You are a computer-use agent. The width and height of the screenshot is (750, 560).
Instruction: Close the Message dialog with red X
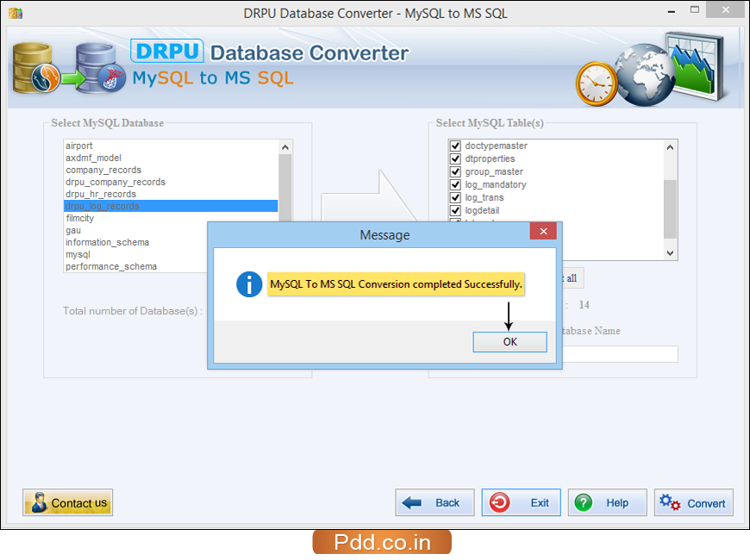pyautogui.click(x=543, y=232)
